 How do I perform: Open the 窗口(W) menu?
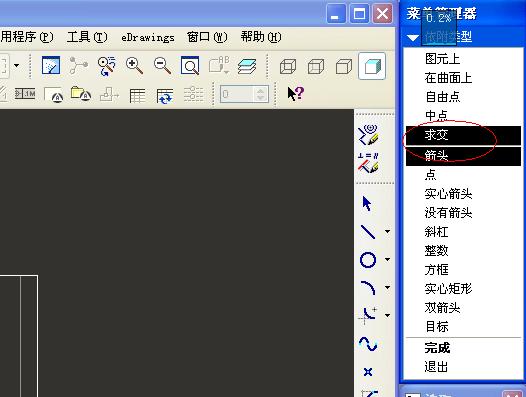[207, 37]
